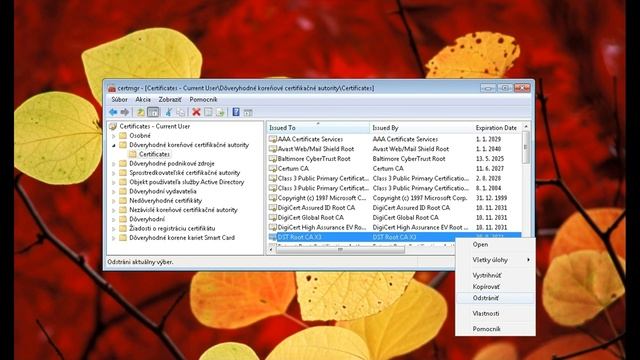This screenshot has height=360, width=640.
Task: Expand the Žiadosti o registráciu certifikátu node
Action: pos(114,229)
